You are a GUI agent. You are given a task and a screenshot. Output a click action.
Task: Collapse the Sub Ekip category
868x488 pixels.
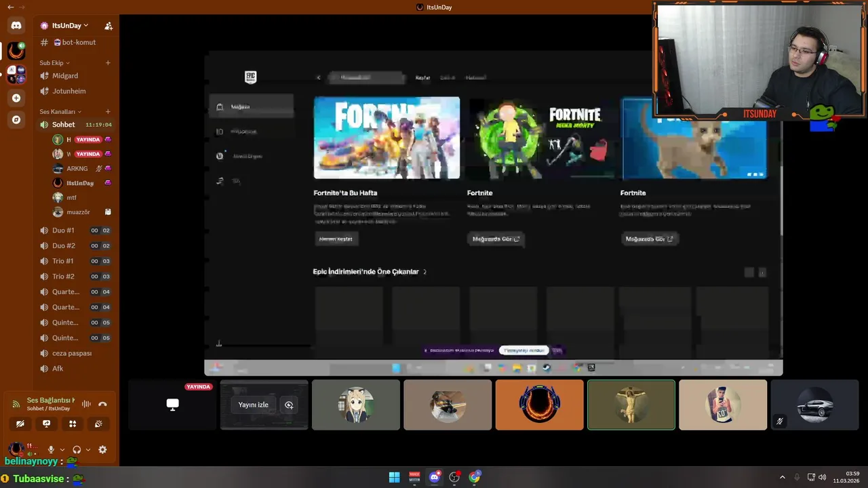[54, 63]
